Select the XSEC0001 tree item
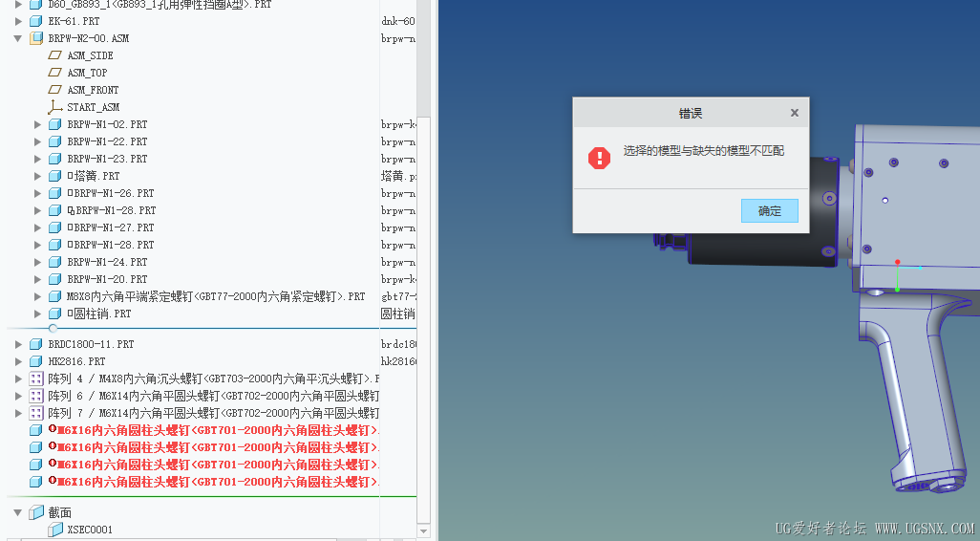 tap(90, 530)
